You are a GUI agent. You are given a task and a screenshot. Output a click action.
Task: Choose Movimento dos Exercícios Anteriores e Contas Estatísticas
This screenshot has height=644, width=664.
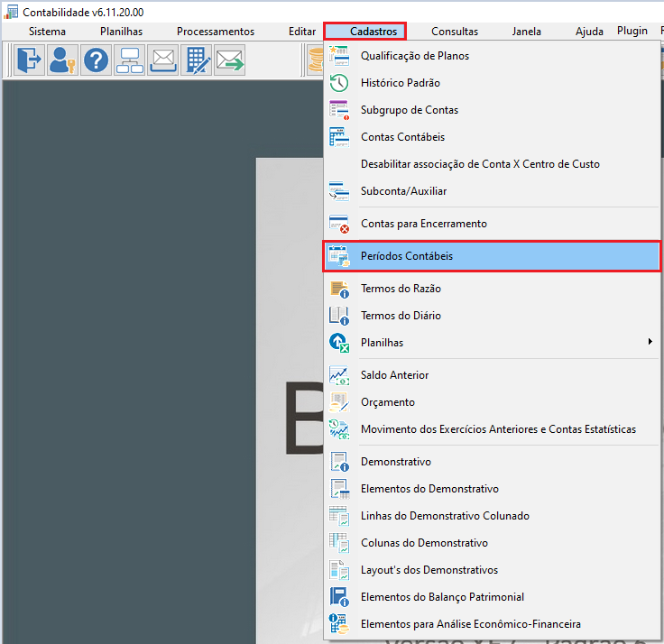pos(492,429)
